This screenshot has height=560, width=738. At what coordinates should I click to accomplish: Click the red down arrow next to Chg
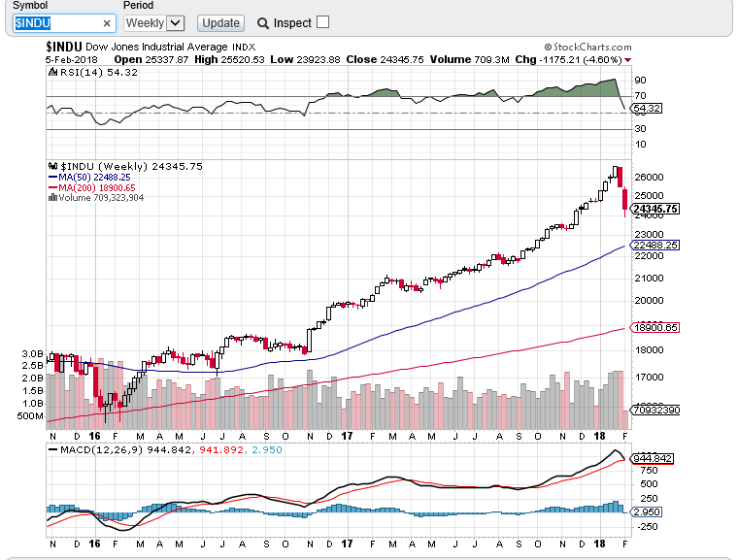point(627,60)
